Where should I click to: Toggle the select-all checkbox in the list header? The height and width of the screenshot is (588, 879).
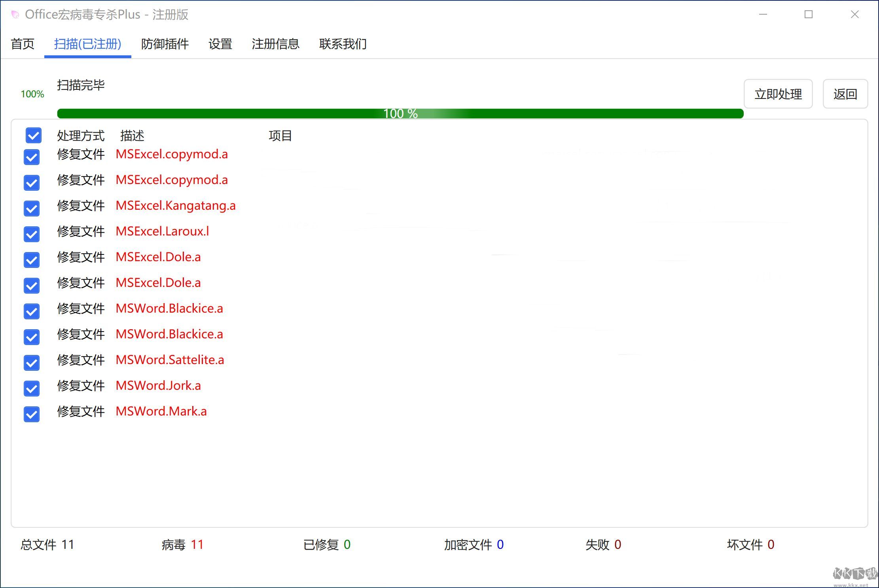34,135
